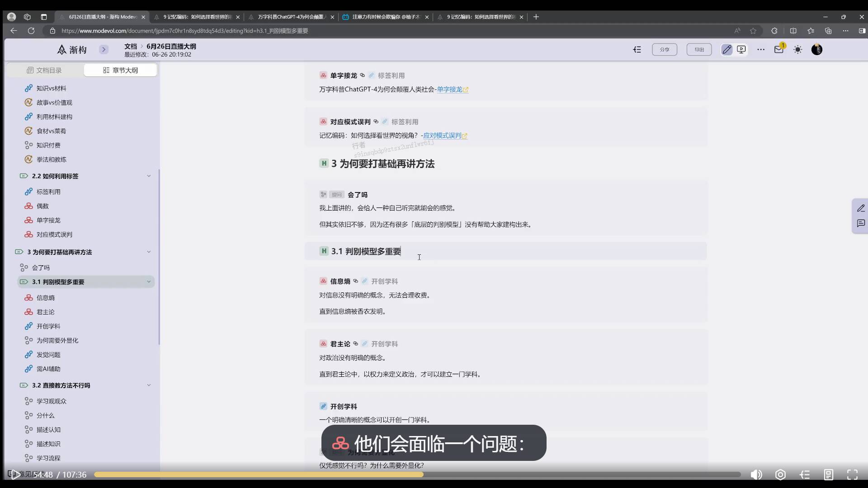Image resolution: width=868 pixels, height=488 pixels.
Task: Go back with the browser back arrow
Action: (14, 31)
